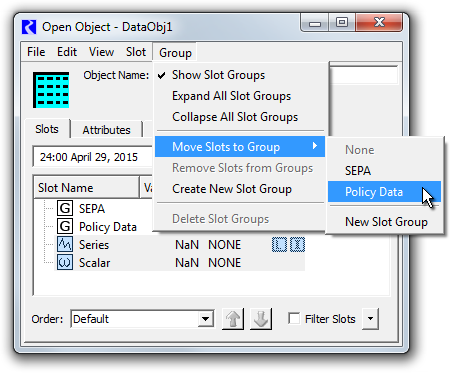Click the second flag icon in Series row

click(297, 245)
